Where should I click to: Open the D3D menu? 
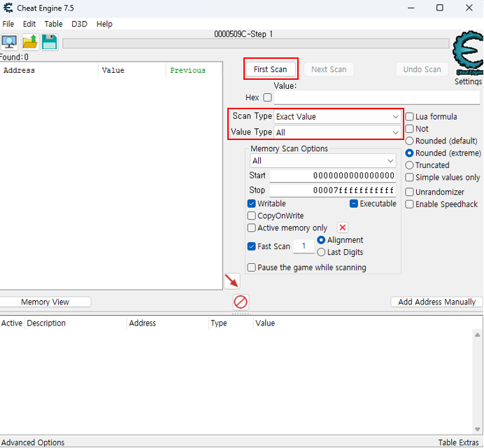point(79,24)
